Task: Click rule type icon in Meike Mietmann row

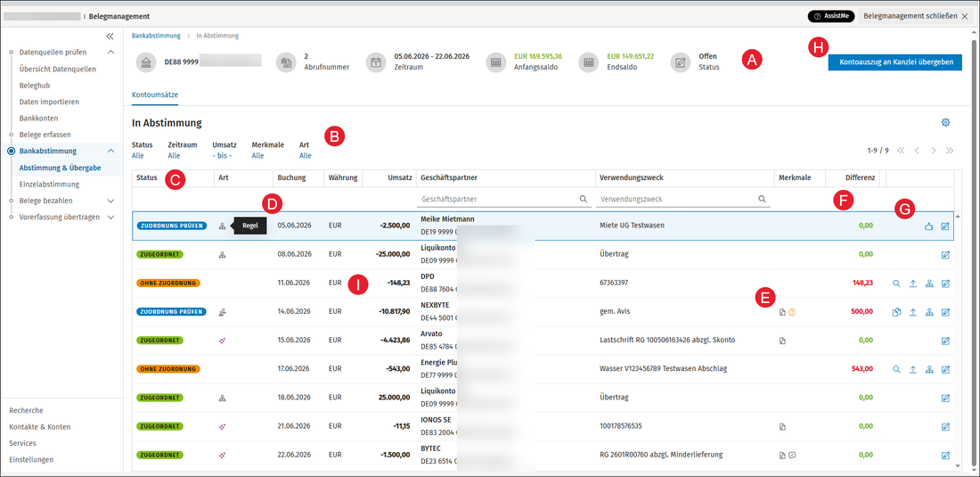Action: [222, 226]
